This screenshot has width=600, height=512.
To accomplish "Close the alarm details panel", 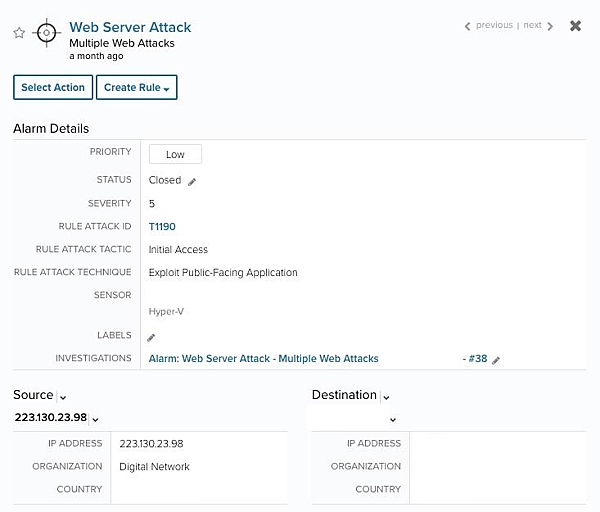I will point(575,26).
